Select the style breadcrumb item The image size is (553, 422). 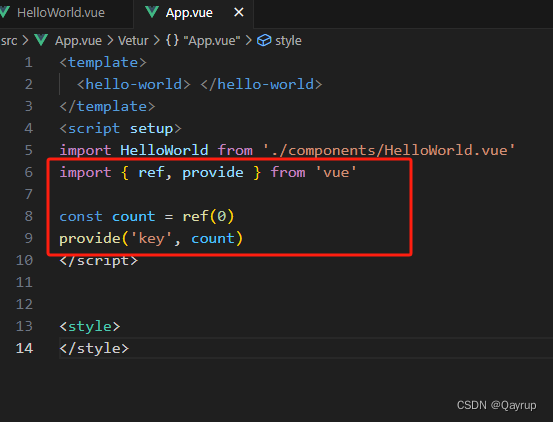288,41
